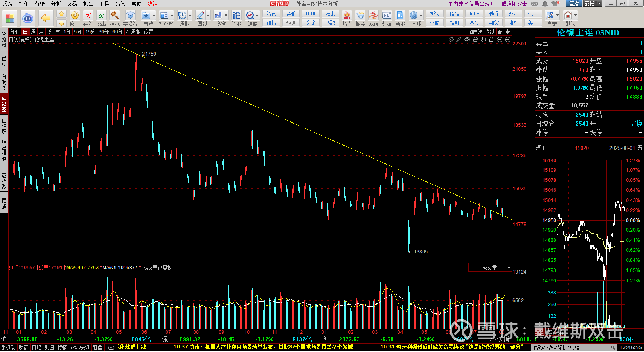Expand the 自选 watchlist dropdown arrow
Image resolution: width=644 pixels, height=352 pixels.
154,16
